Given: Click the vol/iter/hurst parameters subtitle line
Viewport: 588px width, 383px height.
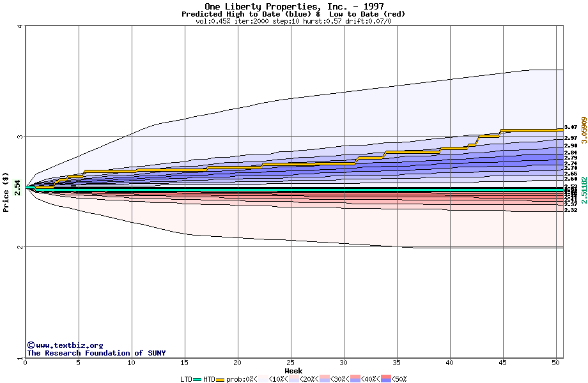Looking at the screenshot, I should coord(293,21).
